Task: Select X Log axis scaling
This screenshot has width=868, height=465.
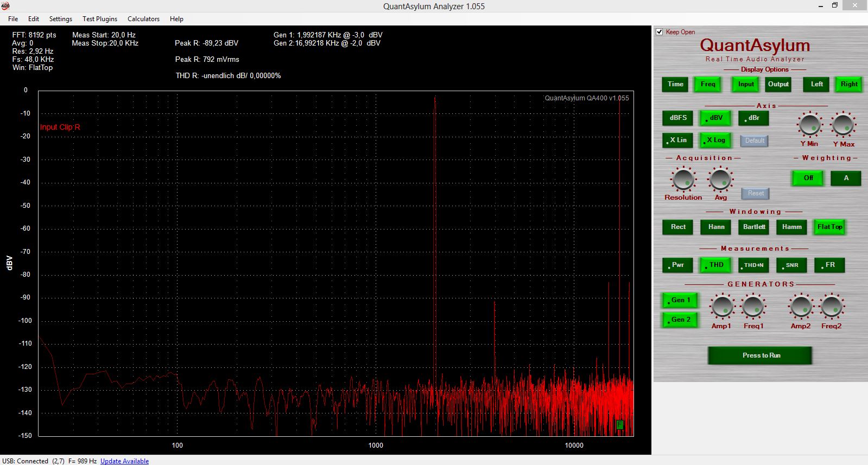Action: click(x=715, y=140)
